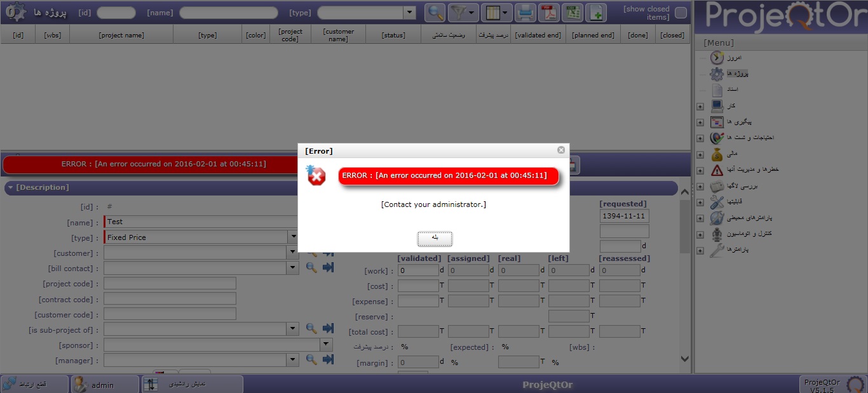The width and height of the screenshot is (868, 393).
Task: Click the red error stop icon in the dialog
Action: [x=316, y=175]
